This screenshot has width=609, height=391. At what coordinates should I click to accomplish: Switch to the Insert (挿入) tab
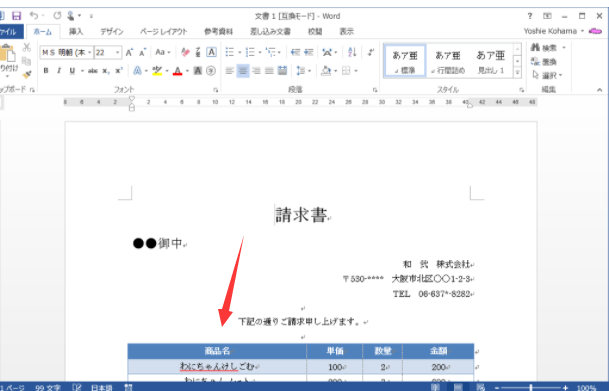coord(76,31)
